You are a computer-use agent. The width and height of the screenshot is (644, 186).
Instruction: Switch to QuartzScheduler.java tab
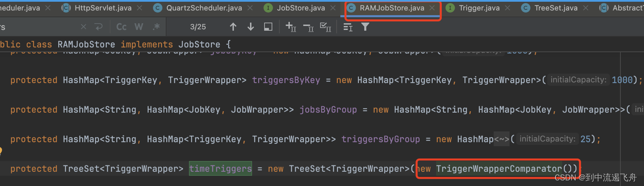pyautogui.click(x=204, y=8)
